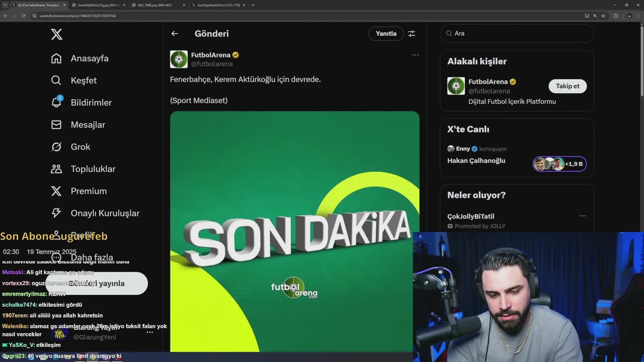Open account menu dots by @GlarungYeni

coord(149,332)
